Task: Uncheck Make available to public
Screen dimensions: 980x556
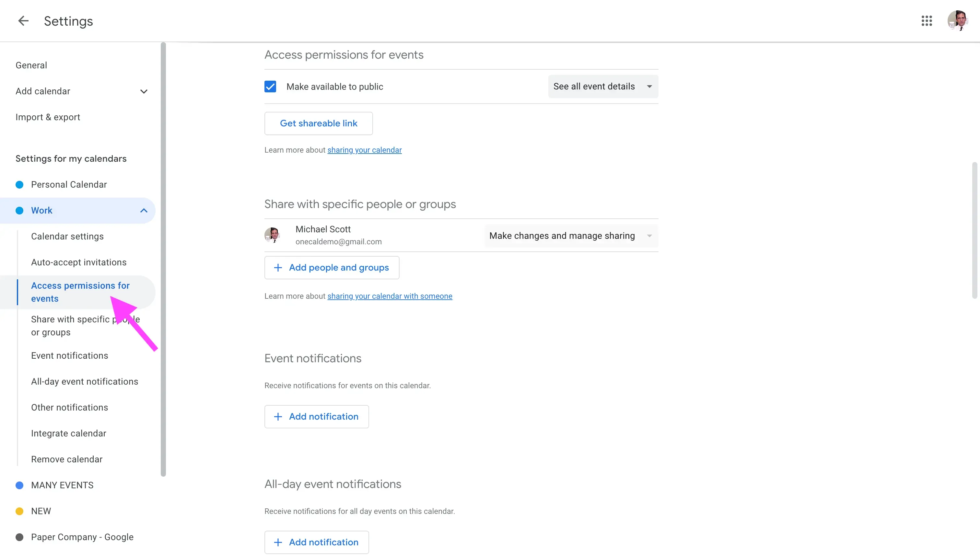Action: click(x=270, y=86)
